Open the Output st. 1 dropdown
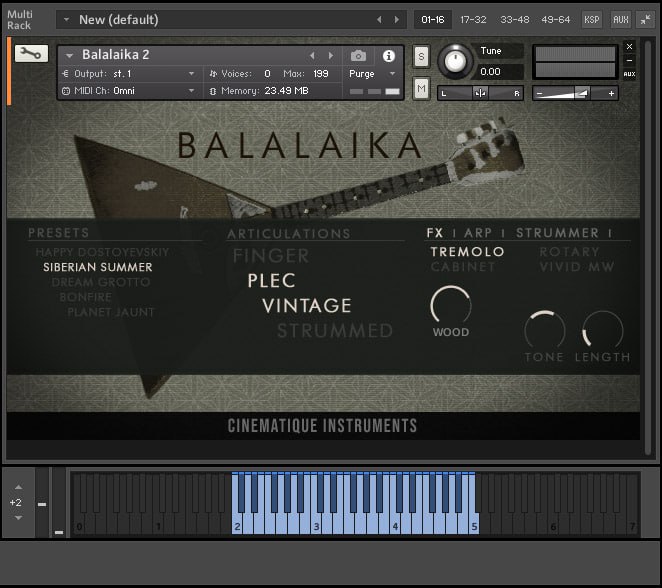The width and height of the screenshot is (662, 588). (x=191, y=73)
